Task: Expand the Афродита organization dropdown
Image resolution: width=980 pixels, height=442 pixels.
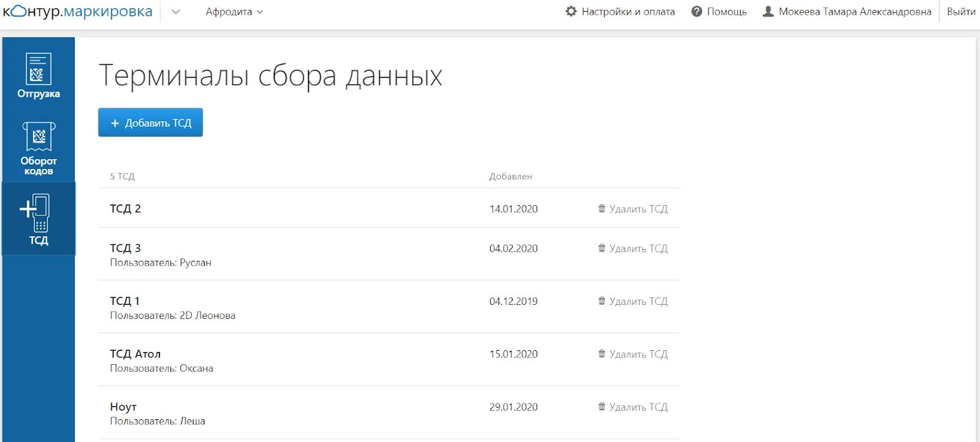Action: click(x=234, y=12)
